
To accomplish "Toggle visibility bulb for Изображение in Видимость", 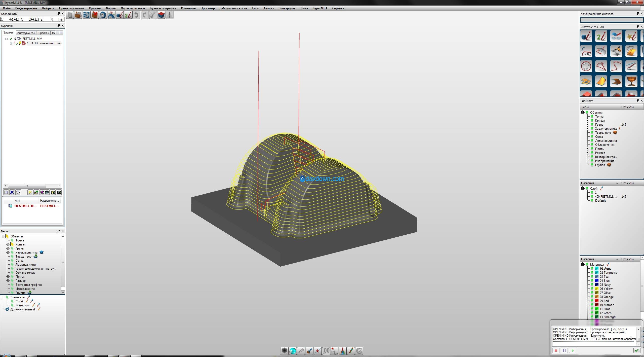I will click(x=592, y=161).
